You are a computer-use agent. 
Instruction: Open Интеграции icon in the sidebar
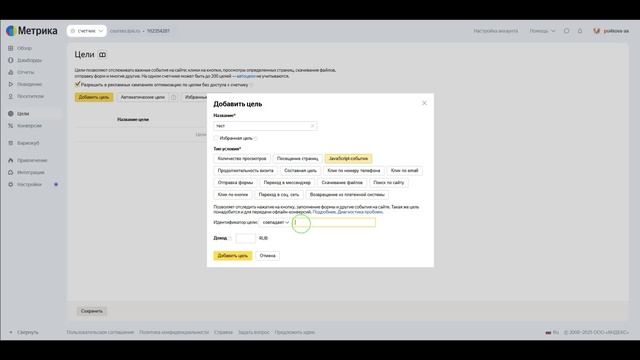[x=11, y=172]
